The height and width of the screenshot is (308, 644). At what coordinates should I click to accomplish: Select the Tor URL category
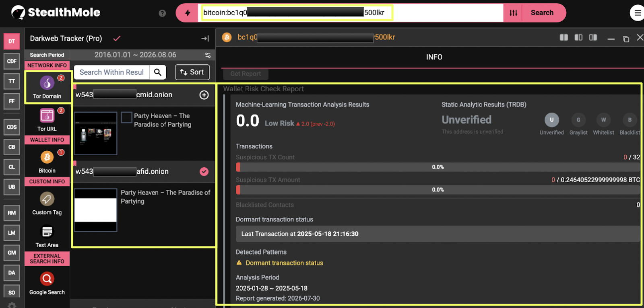(x=47, y=120)
